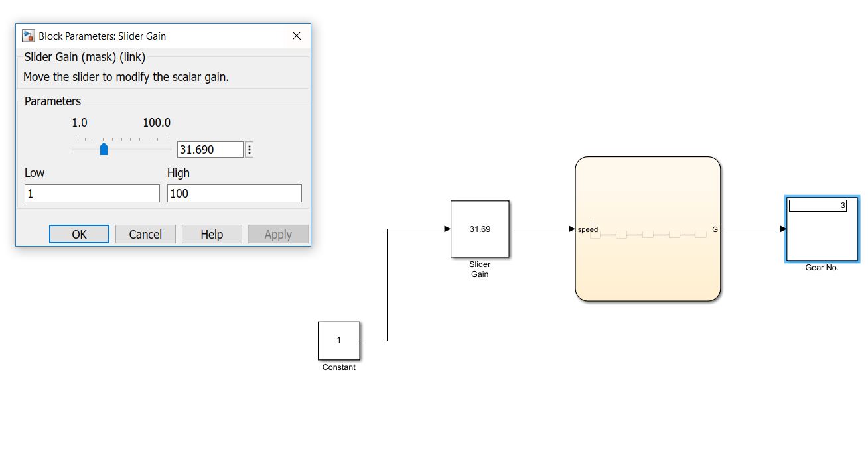Viewport: 868px width, 470px height.
Task: Confirm changes with the OK button
Action: pos(79,234)
